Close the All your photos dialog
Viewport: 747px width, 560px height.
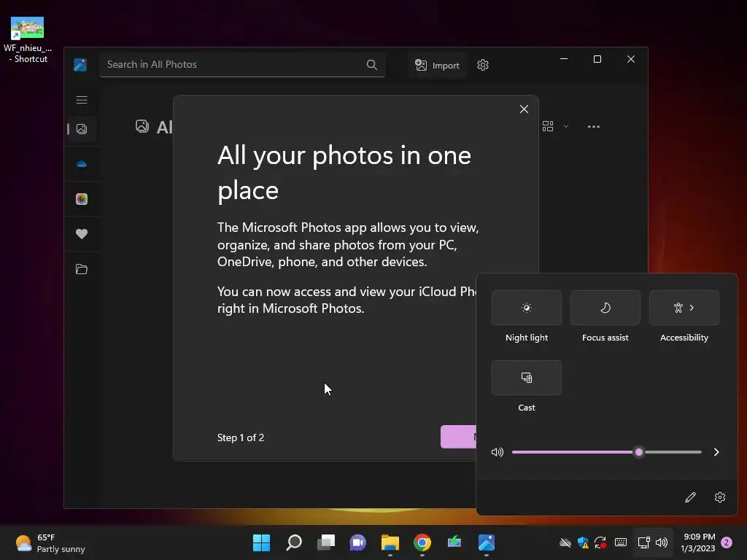pos(524,109)
